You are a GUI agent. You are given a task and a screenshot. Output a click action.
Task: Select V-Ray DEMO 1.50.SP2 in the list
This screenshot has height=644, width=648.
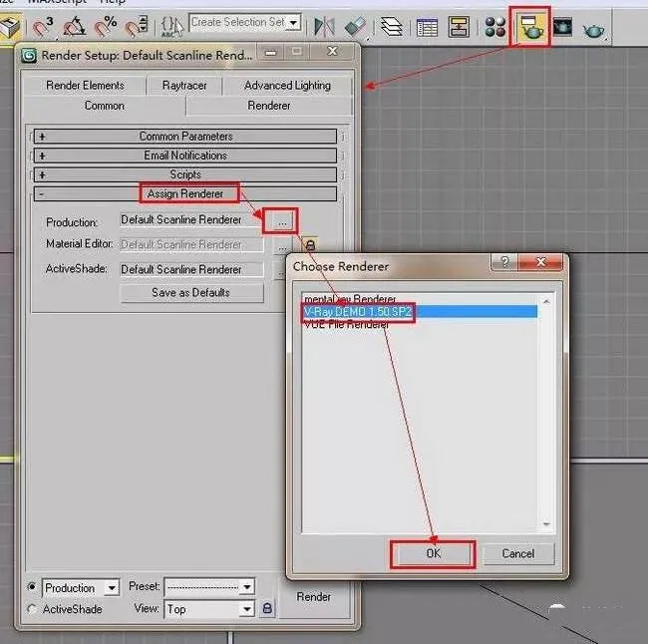(x=420, y=311)
